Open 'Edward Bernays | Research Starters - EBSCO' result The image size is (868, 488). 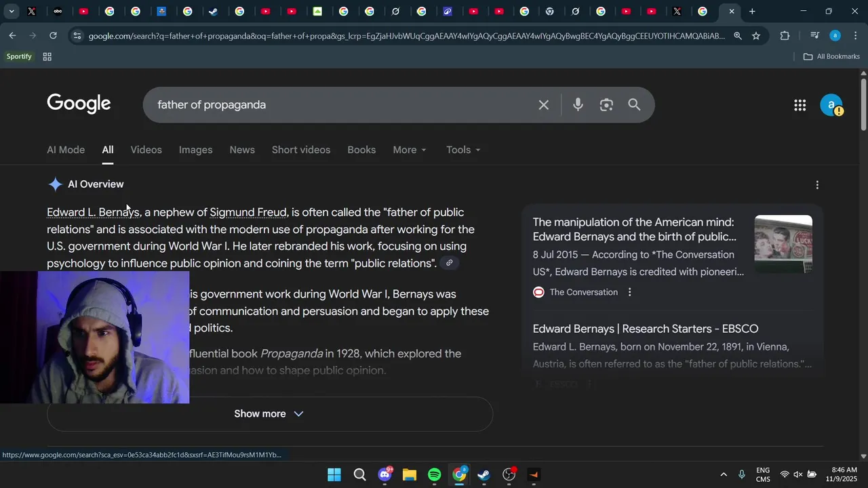646,329
